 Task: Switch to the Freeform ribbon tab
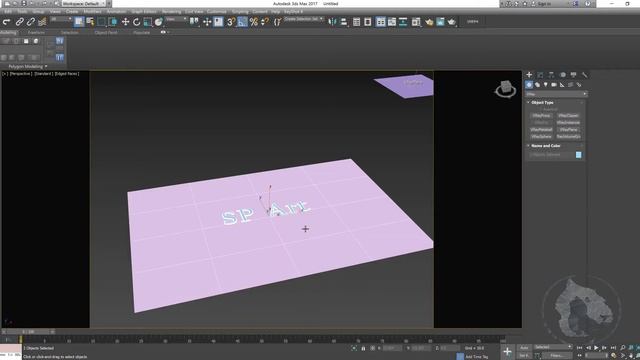point(36,33)
